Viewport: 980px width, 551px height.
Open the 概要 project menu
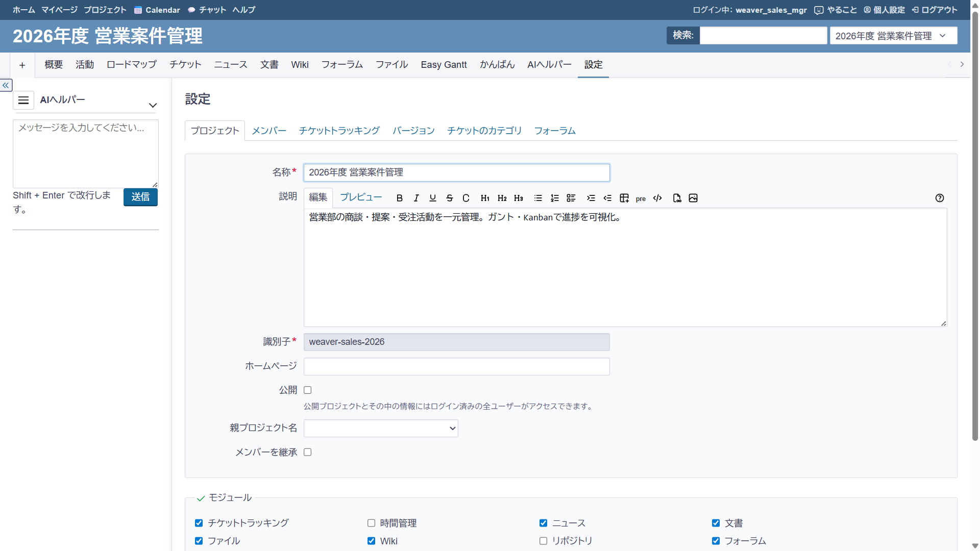pos(54,65)
